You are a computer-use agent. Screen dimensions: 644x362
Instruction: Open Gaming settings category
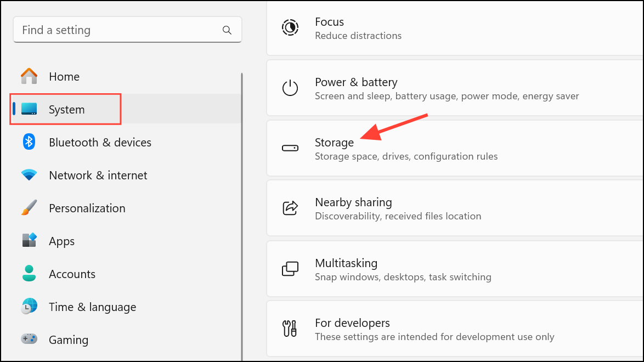point(68,340)
